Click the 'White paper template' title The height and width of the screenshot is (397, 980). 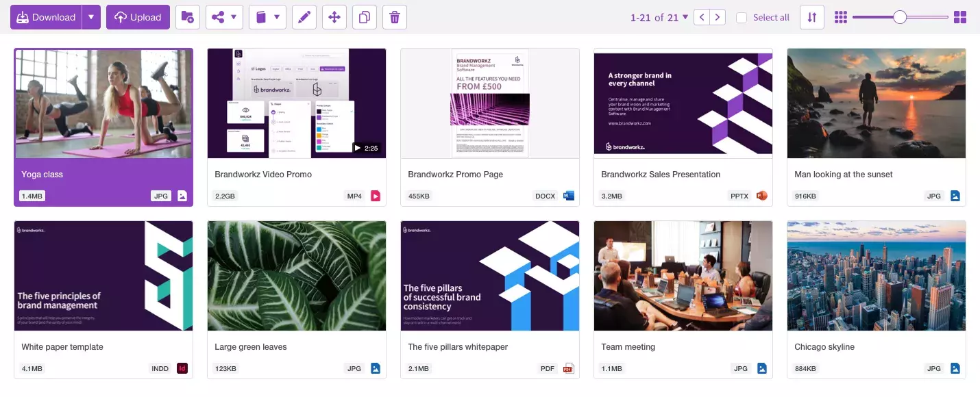point(62,347)
